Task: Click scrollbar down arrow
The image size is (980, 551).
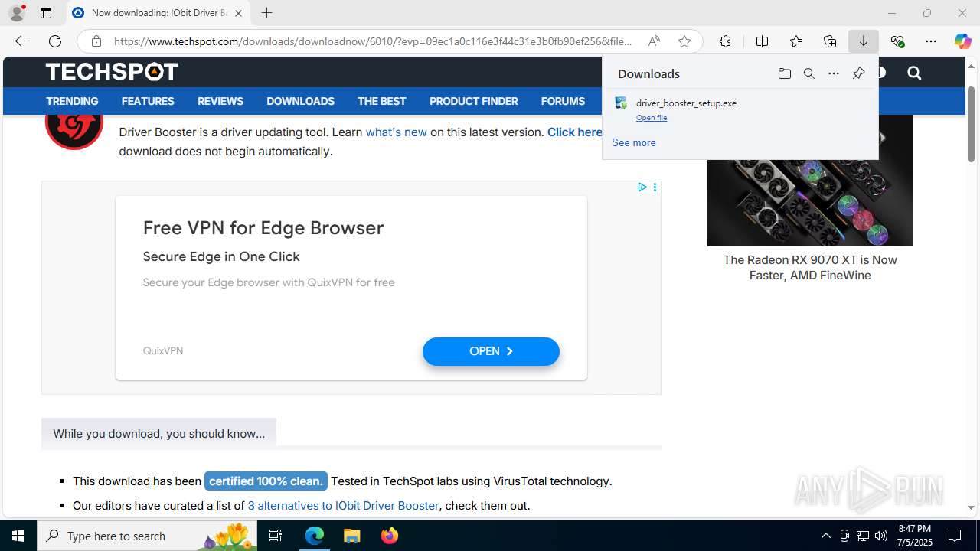Action: tap(972, 507)
